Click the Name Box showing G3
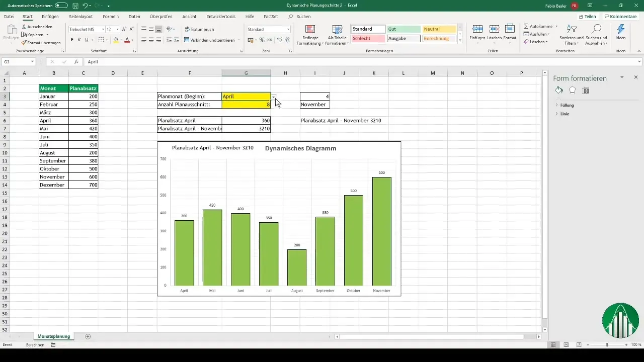The width and height of the screenshot is (644, 362). click(x=19, y=62)
